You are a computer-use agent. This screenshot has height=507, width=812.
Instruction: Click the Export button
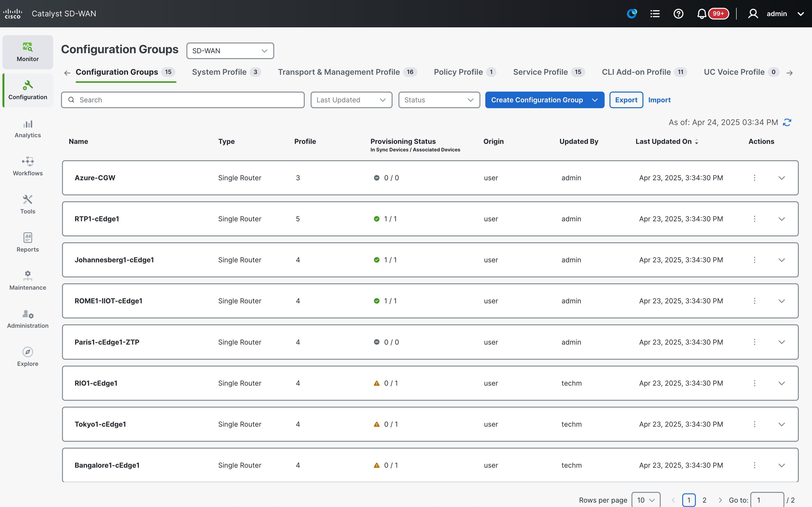pos(626,100)
